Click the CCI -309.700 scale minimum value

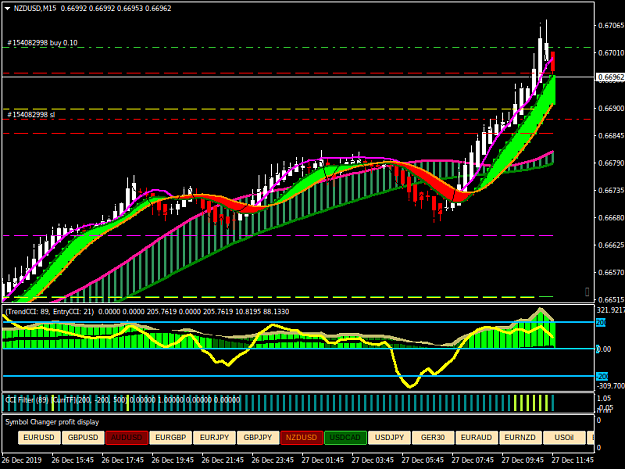[610, 386]
